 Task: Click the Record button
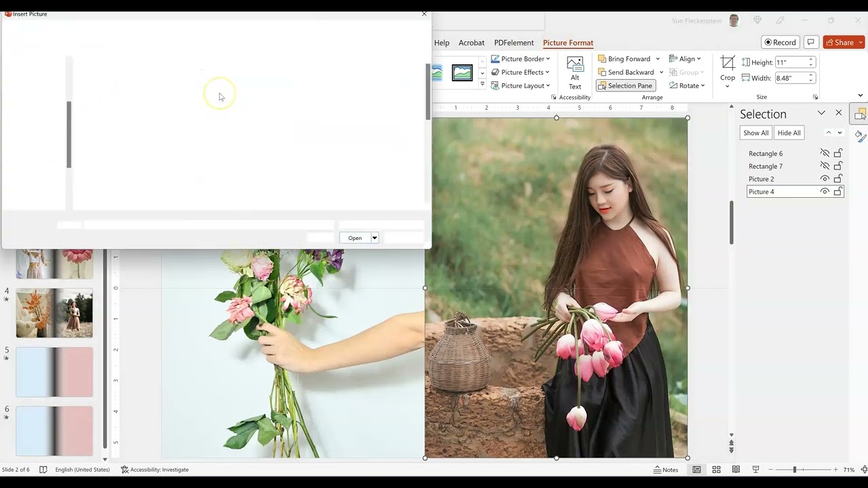point(780,42)
